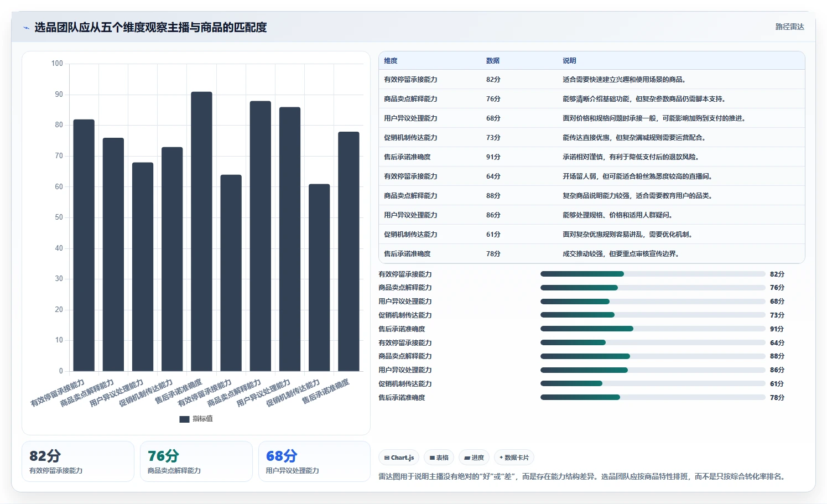The image size is (827, 504).
Task: Select the Chart.js chip
Action: pos(399,458)
